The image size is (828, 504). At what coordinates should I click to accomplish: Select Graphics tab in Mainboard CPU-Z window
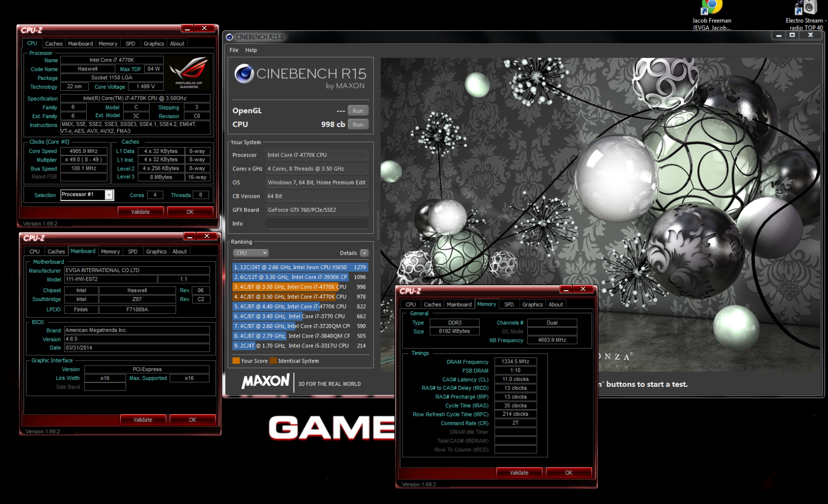click(156, 252)
